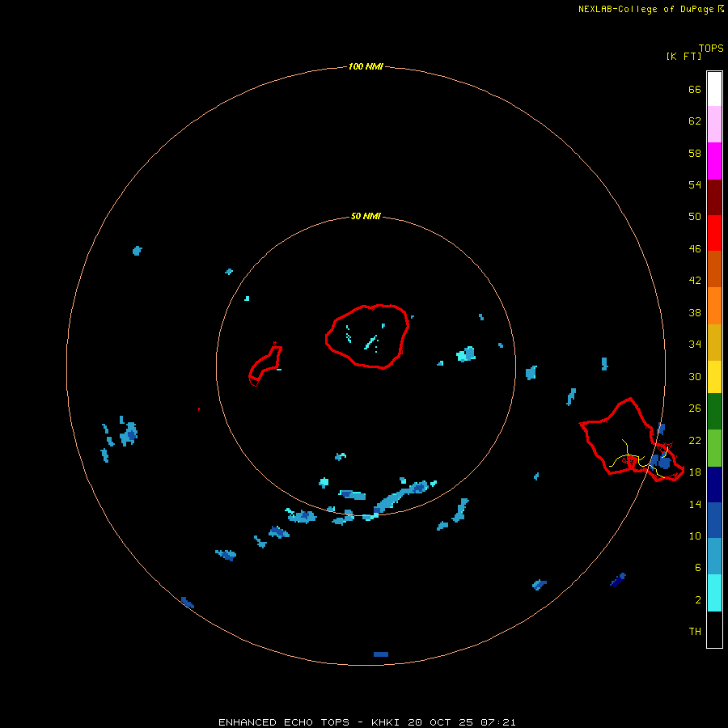Pick the light green legend color band
728x728 pixels.
[x=714, y=448]
